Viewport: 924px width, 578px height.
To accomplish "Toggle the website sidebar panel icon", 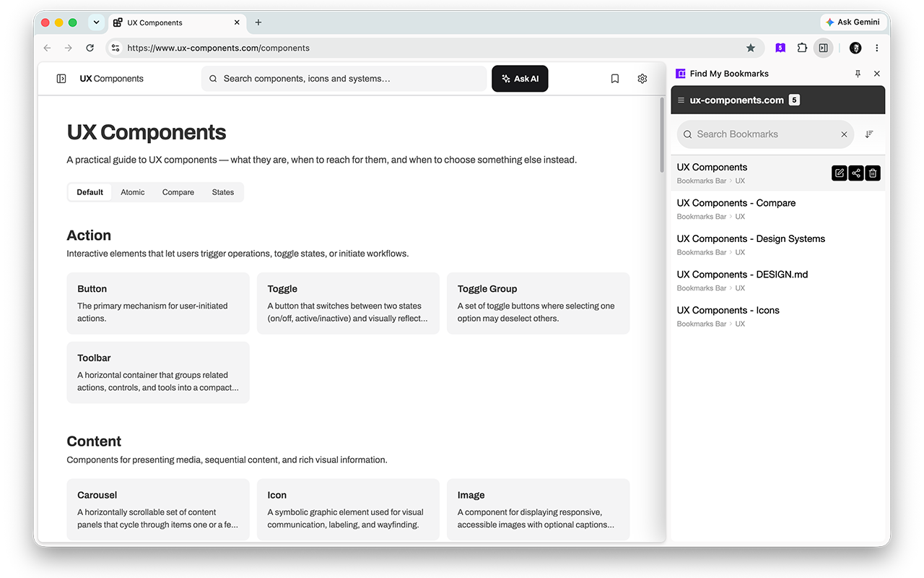I will click(61, 79).
